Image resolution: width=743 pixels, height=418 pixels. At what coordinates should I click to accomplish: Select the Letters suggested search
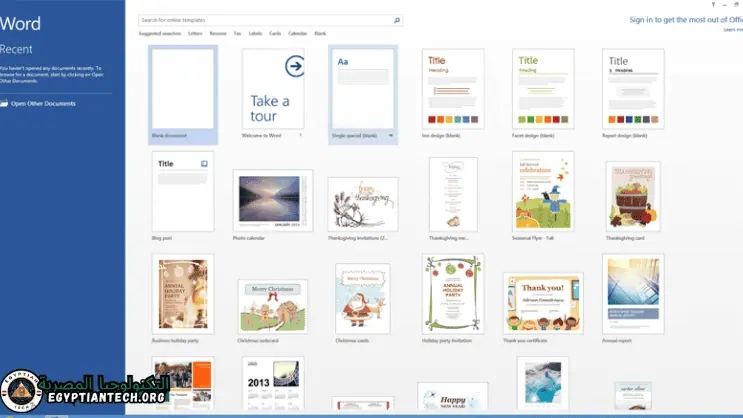[195, 34]
